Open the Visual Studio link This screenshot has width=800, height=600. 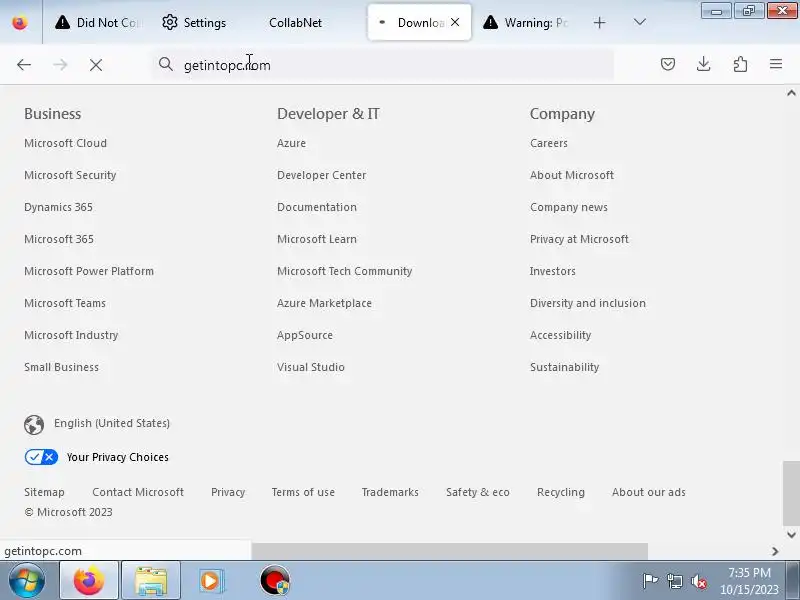311,367
